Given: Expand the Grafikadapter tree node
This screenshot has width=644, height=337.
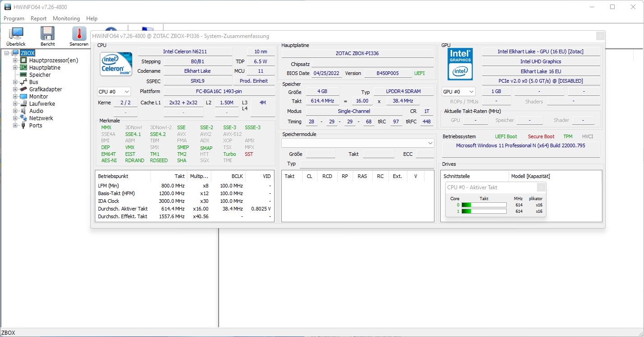Looking at the screenshot, I should (15, 89).
